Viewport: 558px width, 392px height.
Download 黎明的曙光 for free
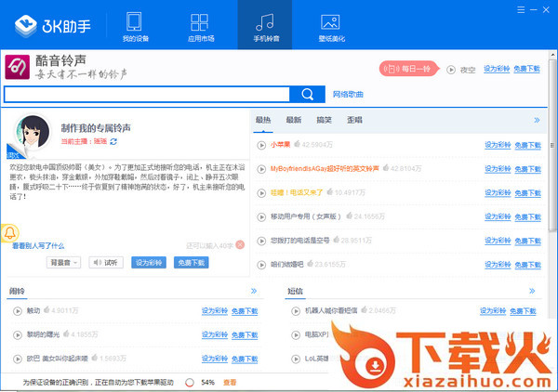[x=245, y=335]
